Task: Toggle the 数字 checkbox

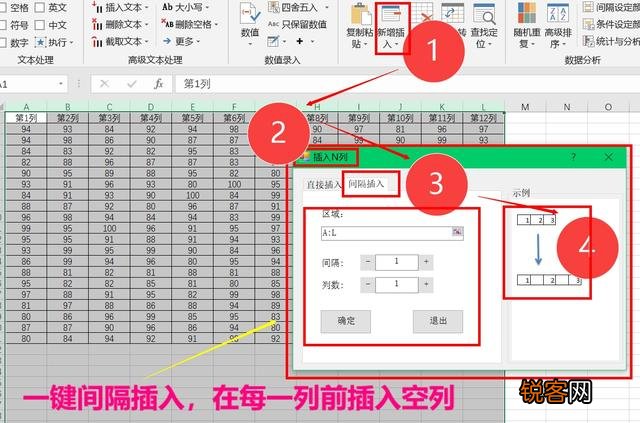Action: pos(2,42)
